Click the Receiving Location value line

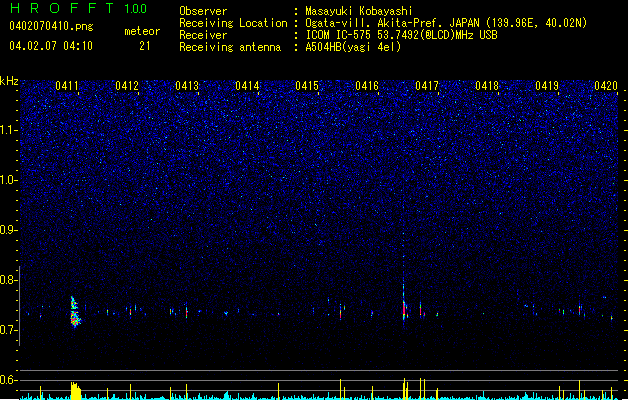(x=446, y=23)
